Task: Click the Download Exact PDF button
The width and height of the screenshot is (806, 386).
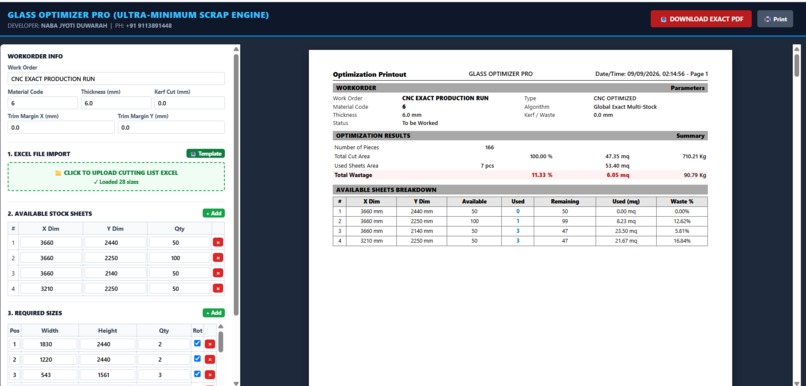Action: click(701, 19)
